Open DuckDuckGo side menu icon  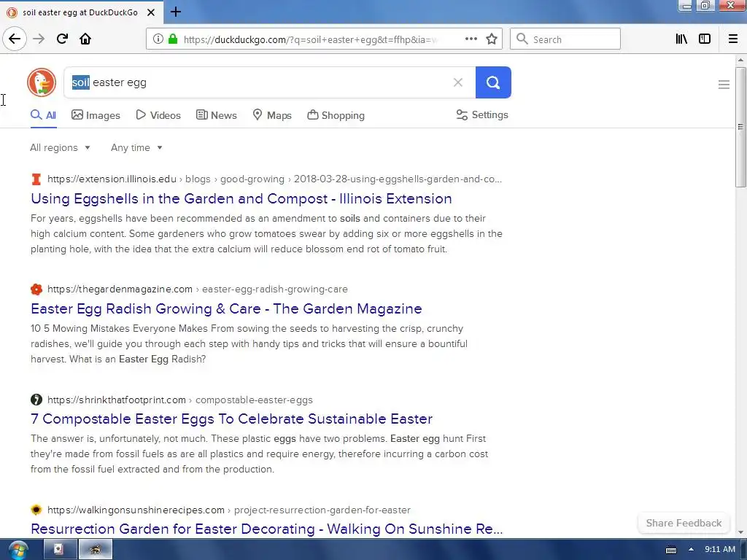click(724, 85)
